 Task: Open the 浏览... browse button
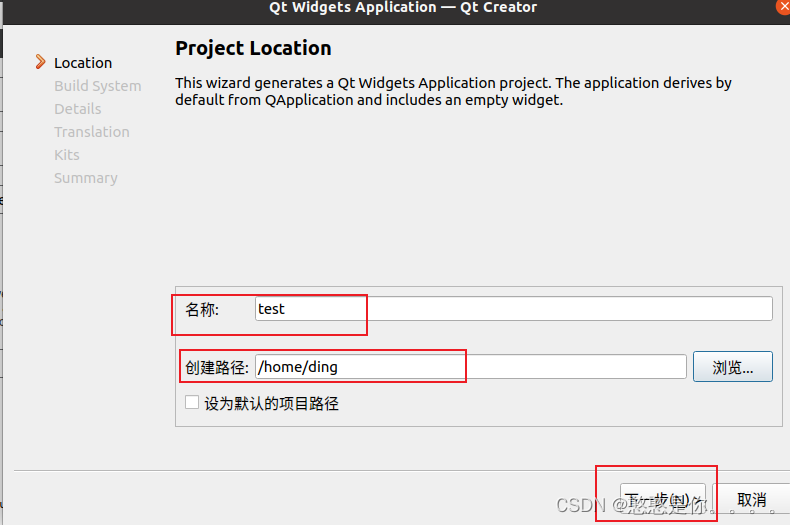tap(733, 367)
